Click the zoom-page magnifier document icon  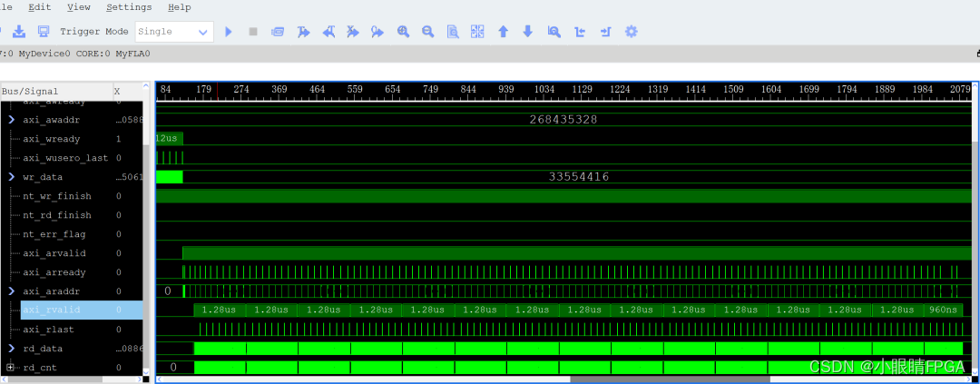coord(453,31)
